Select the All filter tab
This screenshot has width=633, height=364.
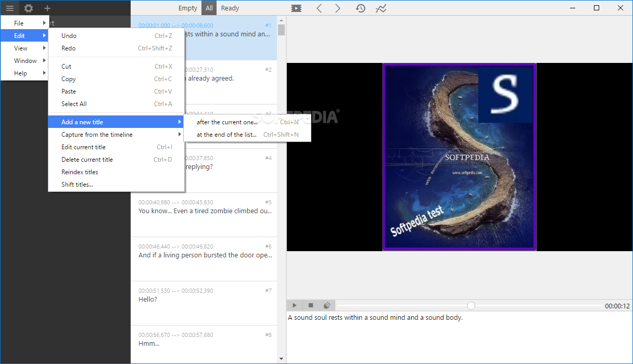(x=209, y=8)
